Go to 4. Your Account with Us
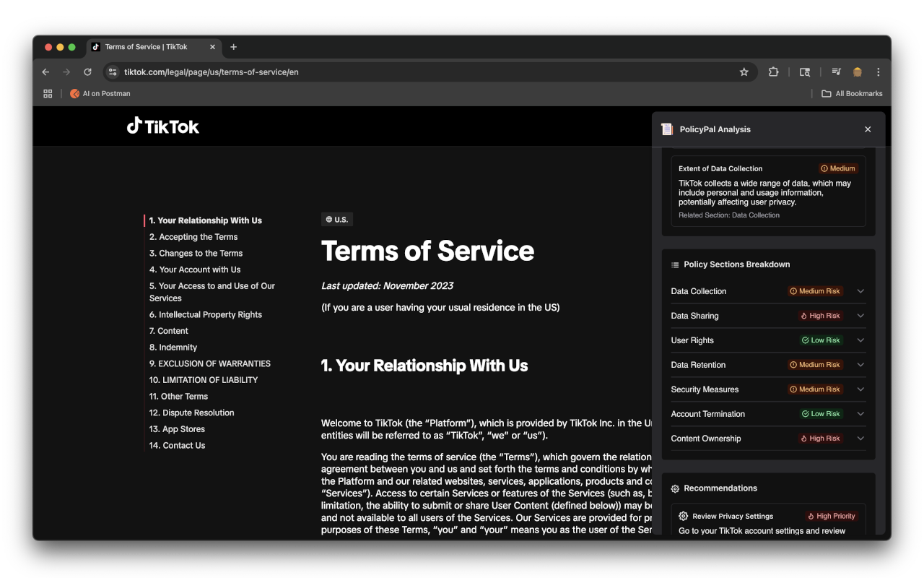The image size is (924, 578). [x=195, y=269]
